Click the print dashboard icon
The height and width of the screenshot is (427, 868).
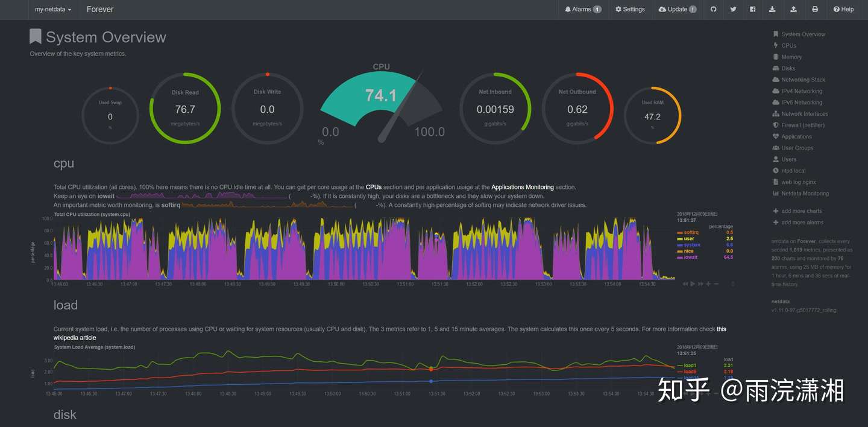pyautogui.click(x=815, y=9)
